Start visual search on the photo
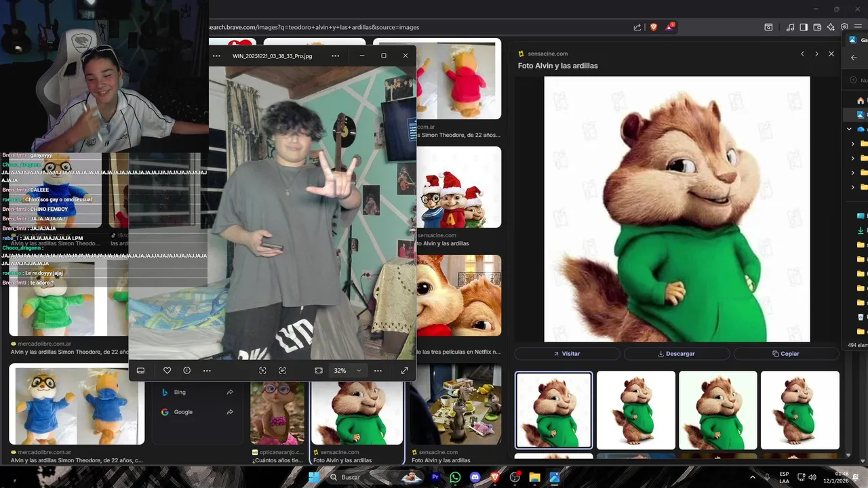This screenshot has height=488, width=868. pos(262,371)
